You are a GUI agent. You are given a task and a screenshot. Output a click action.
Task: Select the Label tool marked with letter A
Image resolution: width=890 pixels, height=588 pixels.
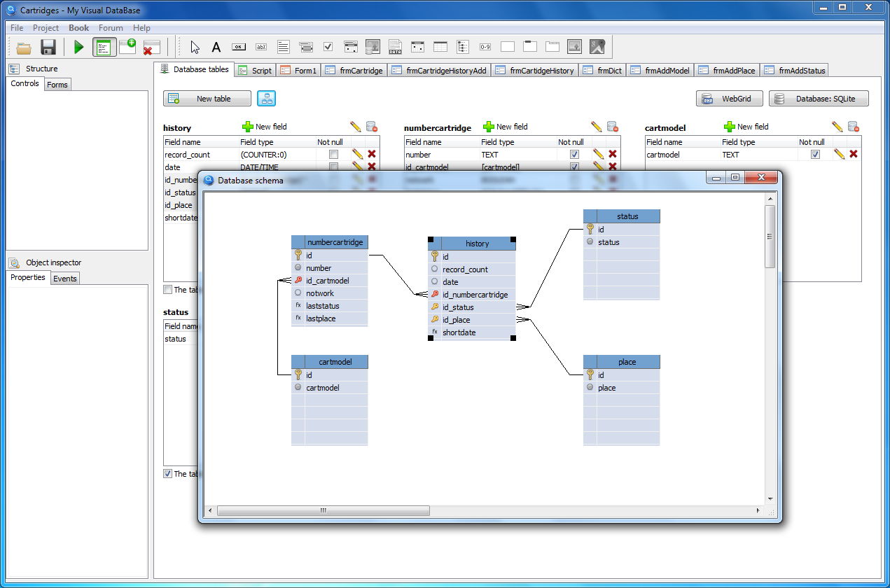pyautogui.click(x=216, y=48)
